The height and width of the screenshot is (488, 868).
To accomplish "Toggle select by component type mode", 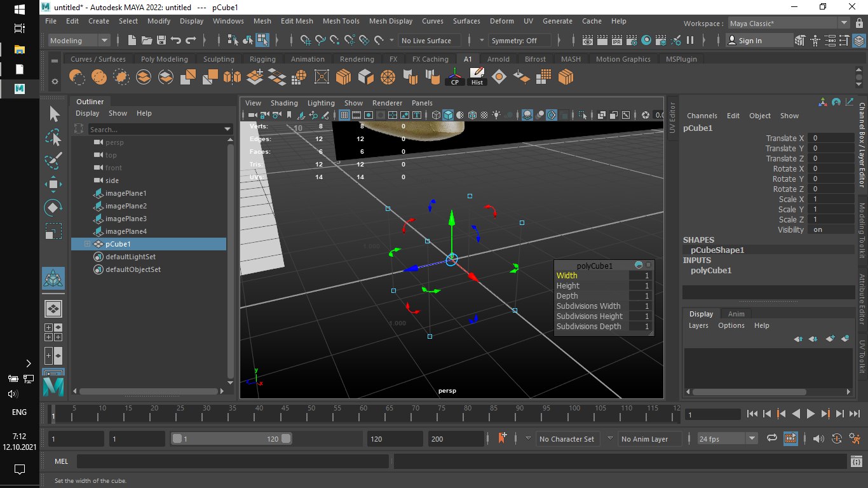I will 262,40.
